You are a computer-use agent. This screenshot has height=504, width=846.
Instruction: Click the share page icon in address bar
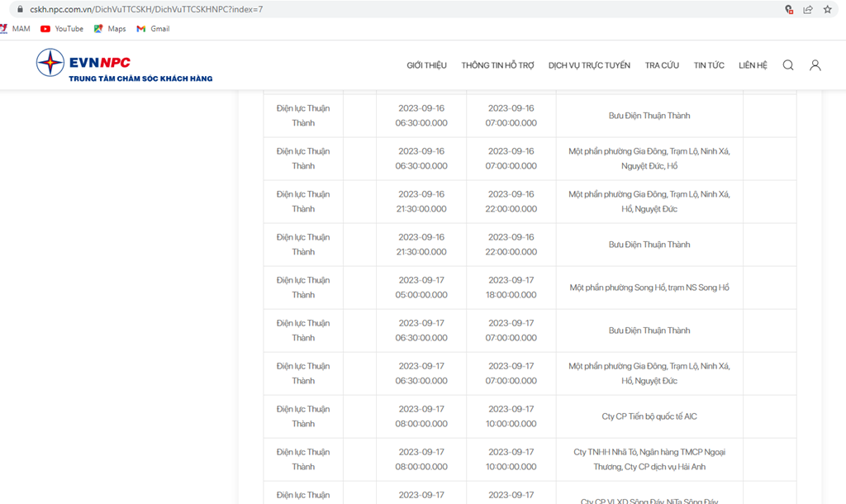(808, 9)
